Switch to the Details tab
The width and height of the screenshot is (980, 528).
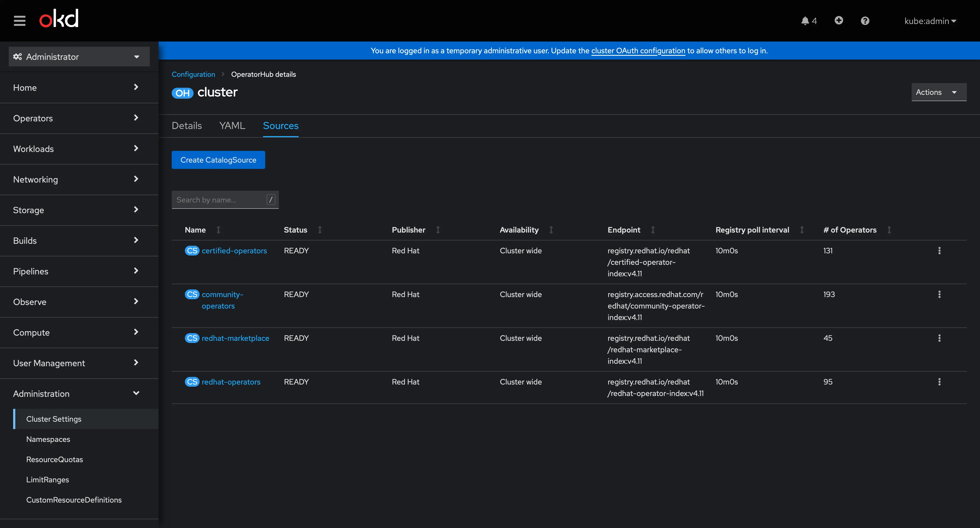186,126
